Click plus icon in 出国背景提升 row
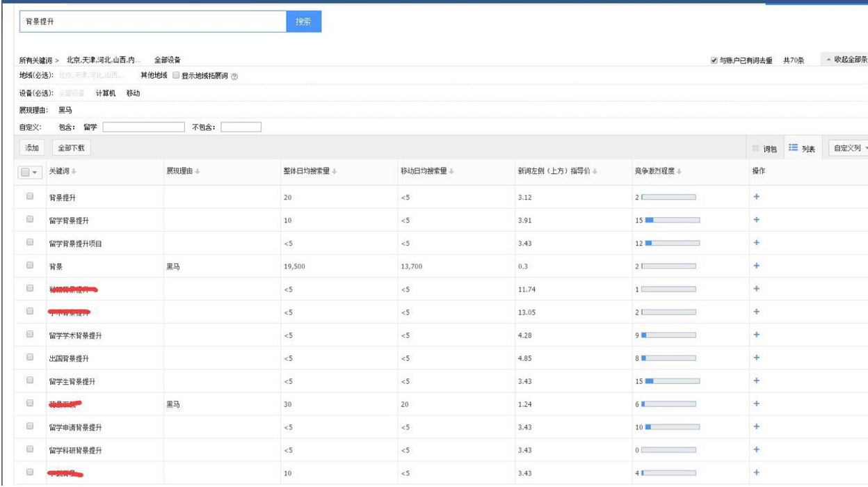Image resolution: width=868 pixels, height=487 pixels. tap(757, 358)
